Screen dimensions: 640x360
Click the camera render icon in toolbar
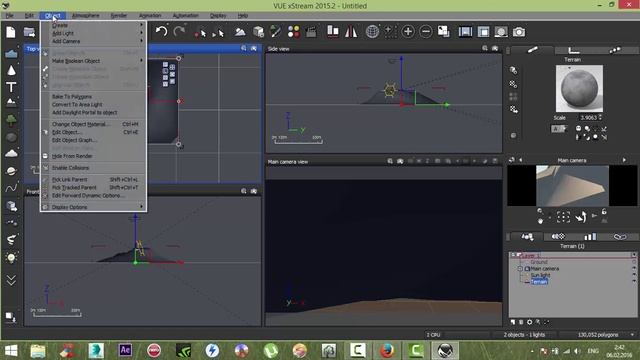click(519, 32)
